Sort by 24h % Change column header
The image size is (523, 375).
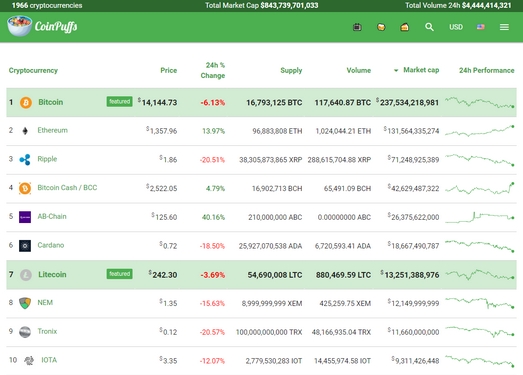pyautogui.click(x=212, y=70)
